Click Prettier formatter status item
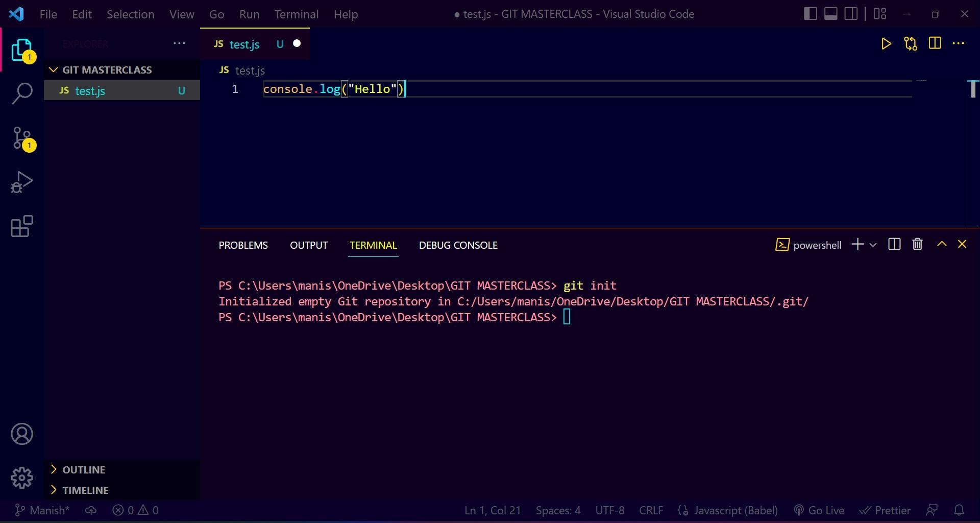Viewport: 980px width, 523px height. point(885,510)
